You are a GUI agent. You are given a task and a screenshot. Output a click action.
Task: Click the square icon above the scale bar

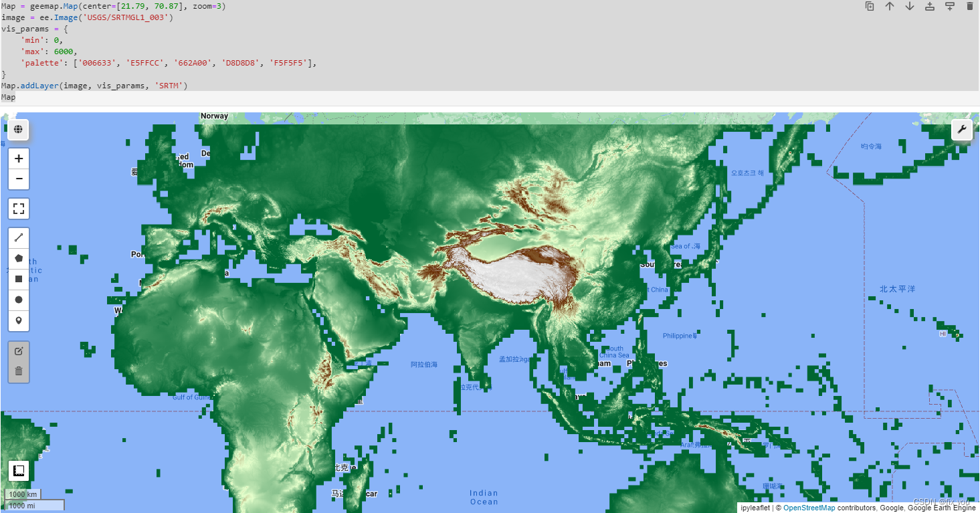(19, 471)
